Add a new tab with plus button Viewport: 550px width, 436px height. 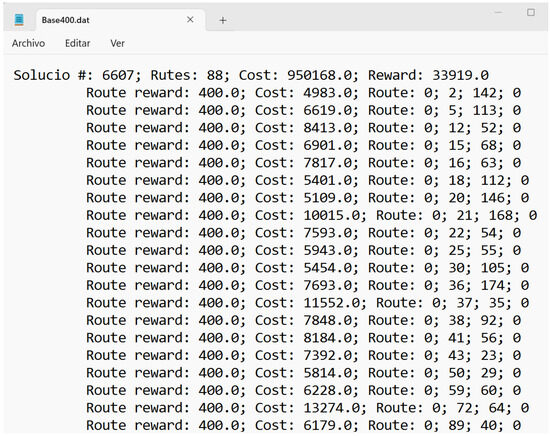tap(222, 20)
